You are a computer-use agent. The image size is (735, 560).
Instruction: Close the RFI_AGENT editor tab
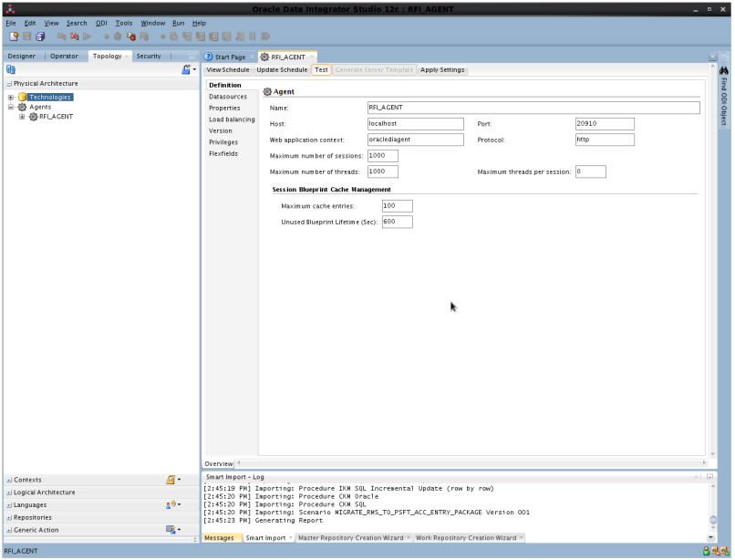pyautogui.click(x=312, y=57)
